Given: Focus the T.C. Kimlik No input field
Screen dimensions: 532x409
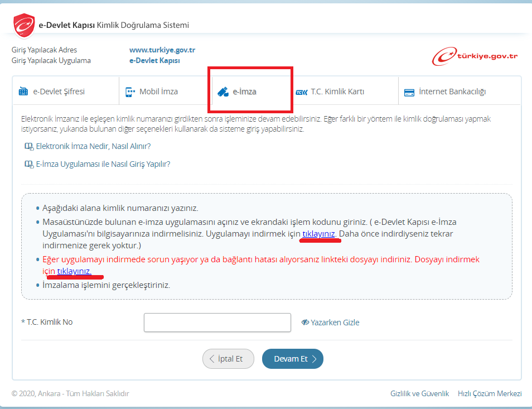Looking at the screenshot, I should pyautogui.click(x=217, y=323).
